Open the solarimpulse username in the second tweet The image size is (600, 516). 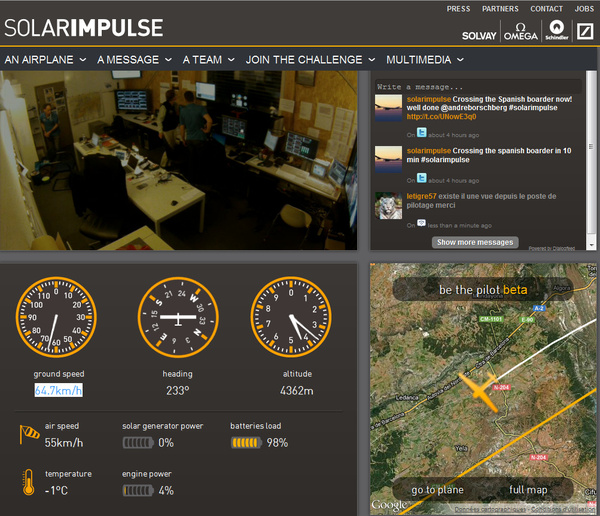coord(429,151)
